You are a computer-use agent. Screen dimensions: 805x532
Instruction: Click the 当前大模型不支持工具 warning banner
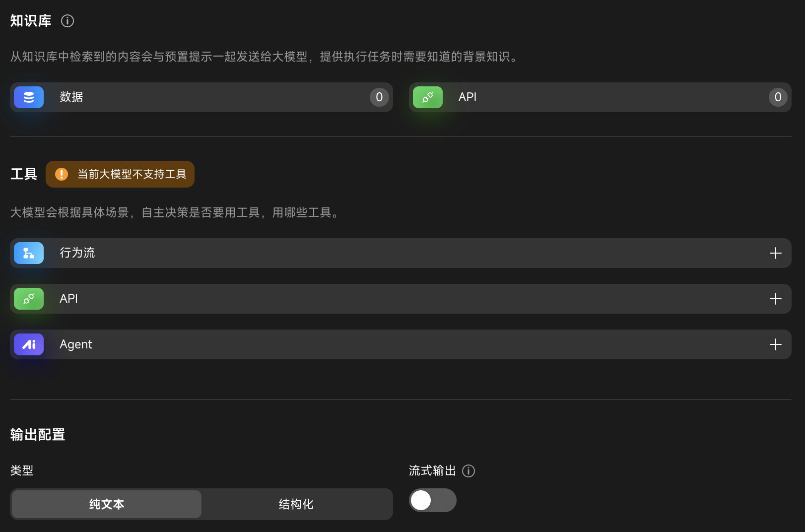pos(132,174)
